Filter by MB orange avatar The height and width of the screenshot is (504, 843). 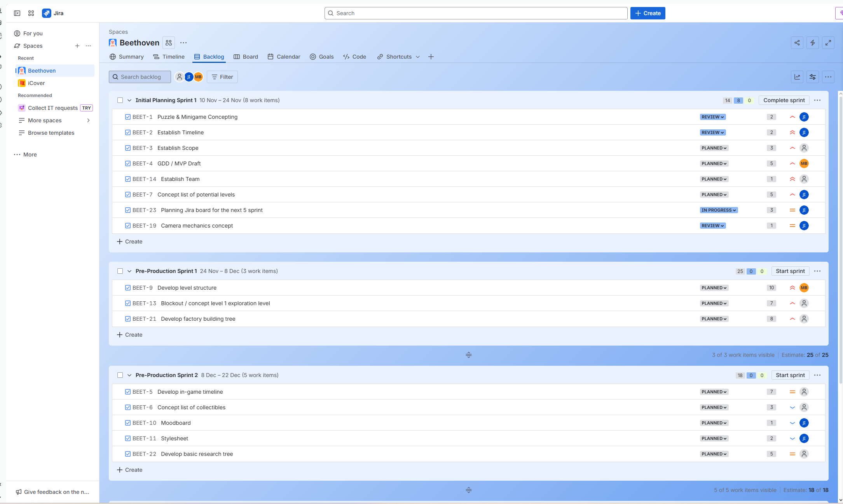point(198,77)
